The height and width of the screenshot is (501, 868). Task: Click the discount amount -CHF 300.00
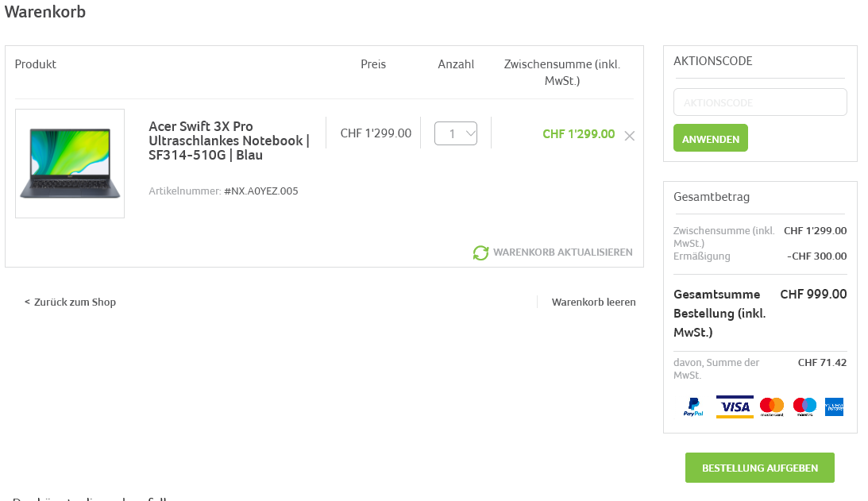point(816,256)
